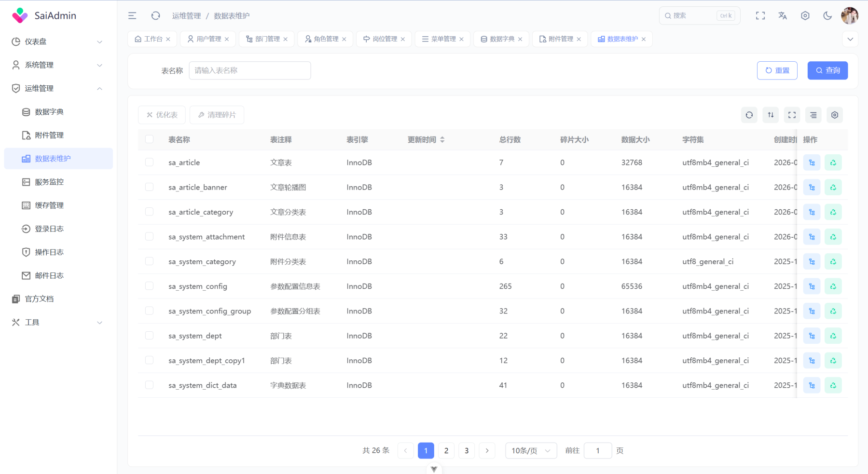This screenshot has width=868, height=474.
Task: Click blue structure icon for sa_article row
Action: click(812, 163)
